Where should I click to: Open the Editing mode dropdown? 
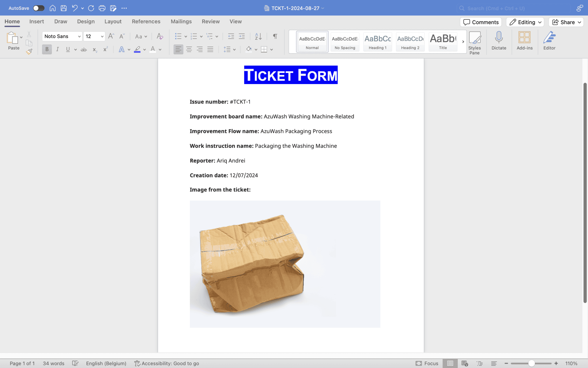[525, 22]
